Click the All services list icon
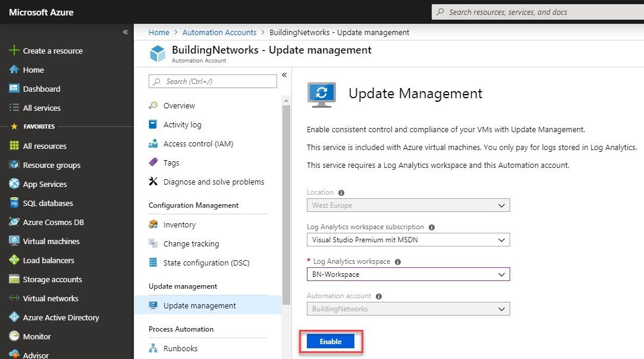This screenshot has height=359, width=644. pos(14,108)
